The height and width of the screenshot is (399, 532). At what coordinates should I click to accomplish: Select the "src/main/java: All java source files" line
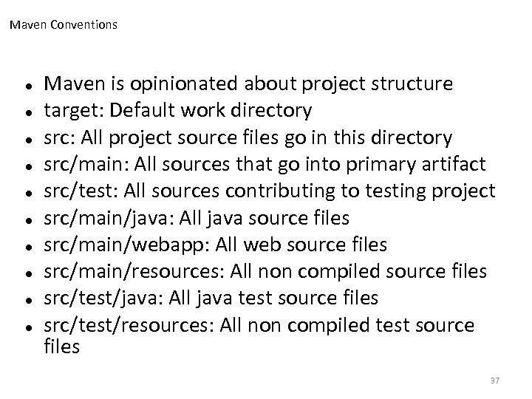coord(207,218)
